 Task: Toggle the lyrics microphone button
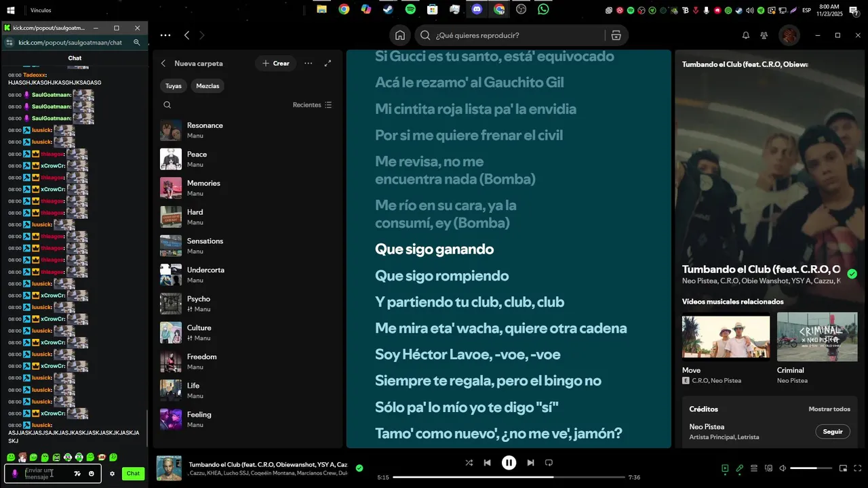(x=740, y=468)
